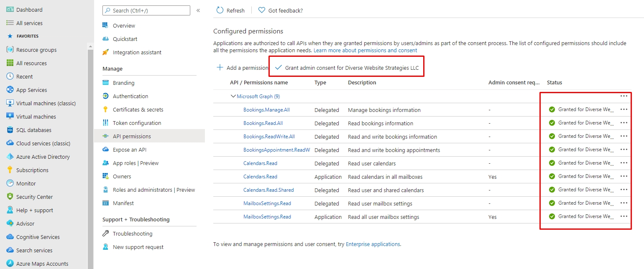Open more options for MailboxSettings.Read Application row

624,216
